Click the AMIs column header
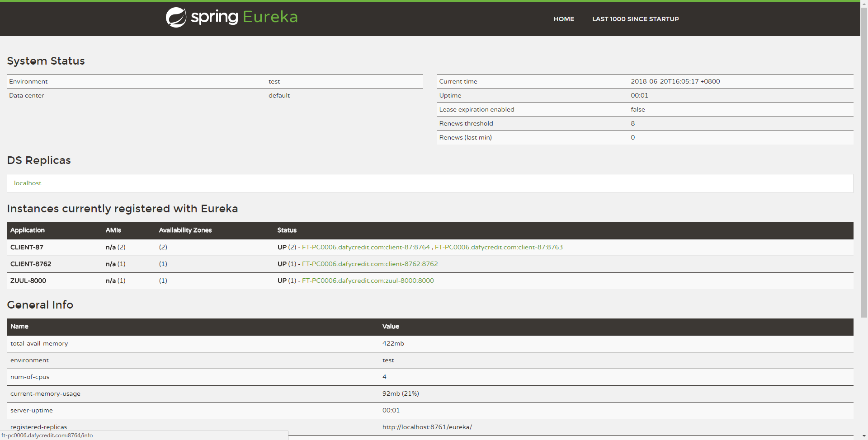Screen dimensions: 868x440 tap(113, 230)
